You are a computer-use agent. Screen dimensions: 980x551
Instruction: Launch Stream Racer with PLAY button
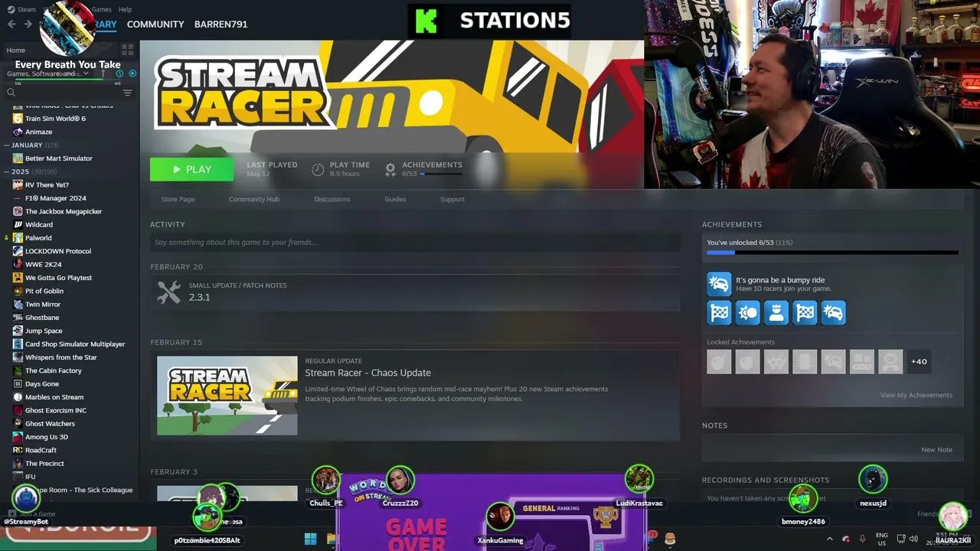click(x=191, y=169)
